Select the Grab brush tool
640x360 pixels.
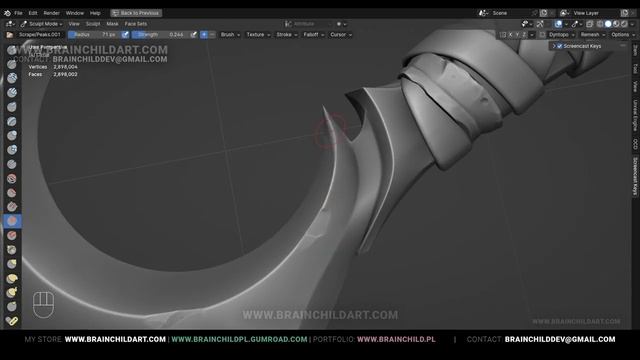[12, 264]
